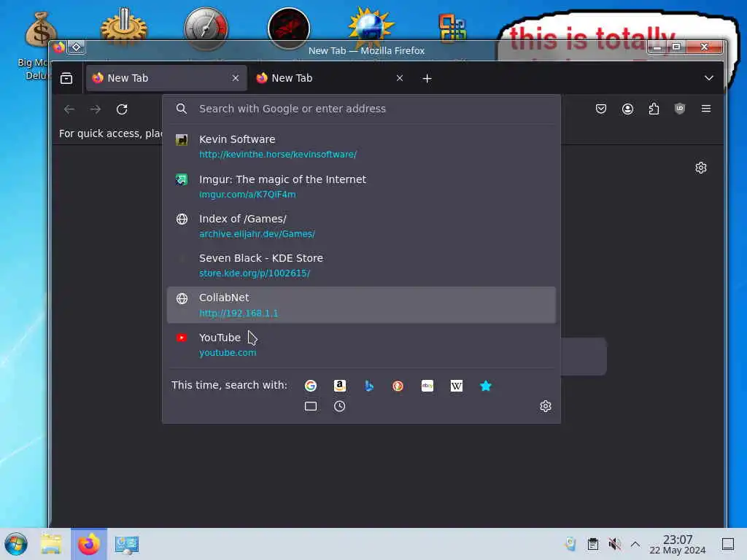Open the sun globe desktop icon

tap(371, 25)
